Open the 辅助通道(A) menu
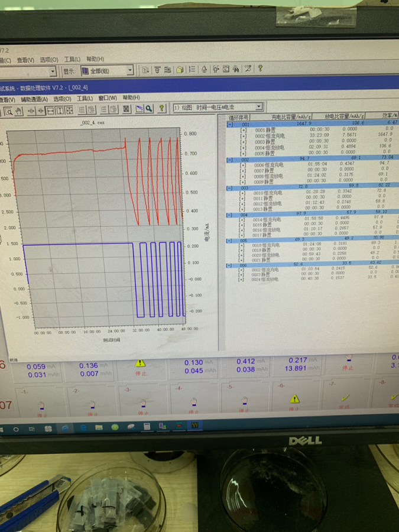399x532 pixels. (34, 99)
